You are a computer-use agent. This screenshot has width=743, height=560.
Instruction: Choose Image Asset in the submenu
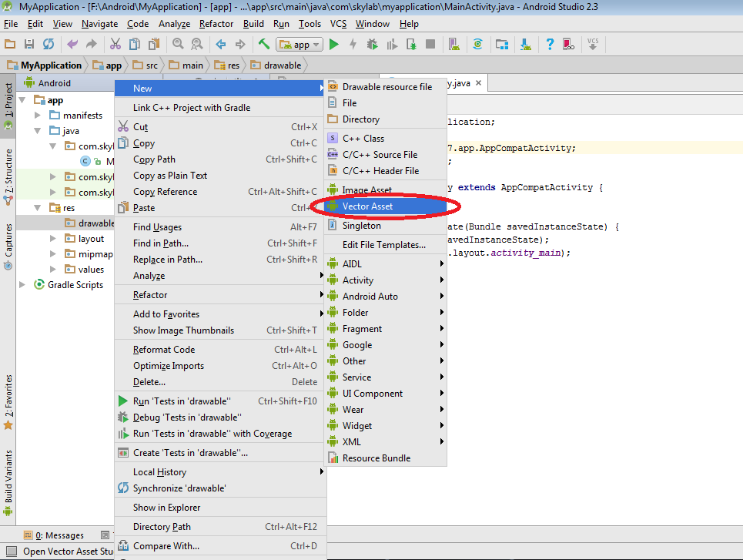[366, 190]
